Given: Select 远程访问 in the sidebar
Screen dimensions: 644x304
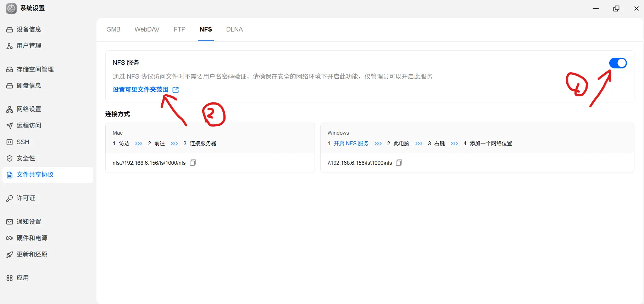Looking at the screenshot, I should (x=48, y=125).
